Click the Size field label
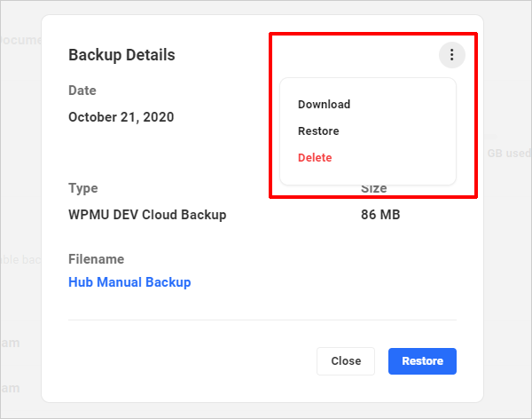Viewport: 532px width, 419px height. click(x=373, y=189)
